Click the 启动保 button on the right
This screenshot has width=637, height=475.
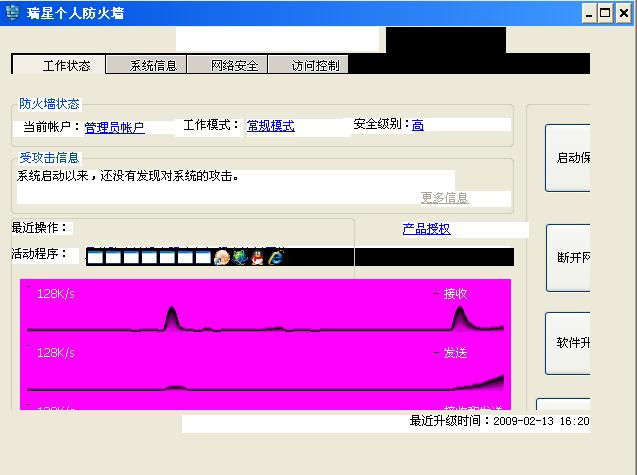click(x=568, y=158)
